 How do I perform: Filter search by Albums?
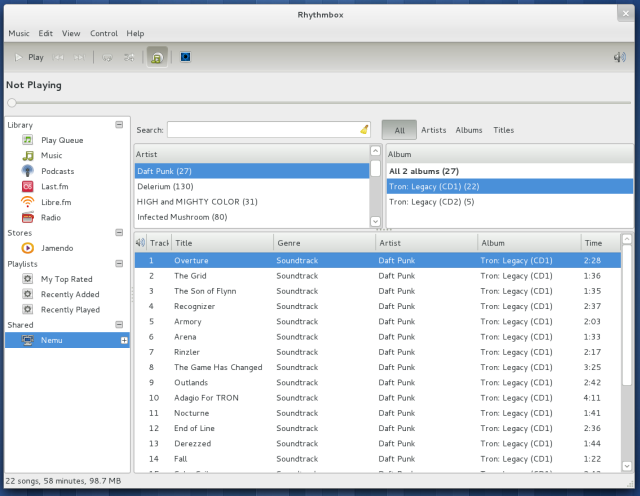[x=469, y=130]
